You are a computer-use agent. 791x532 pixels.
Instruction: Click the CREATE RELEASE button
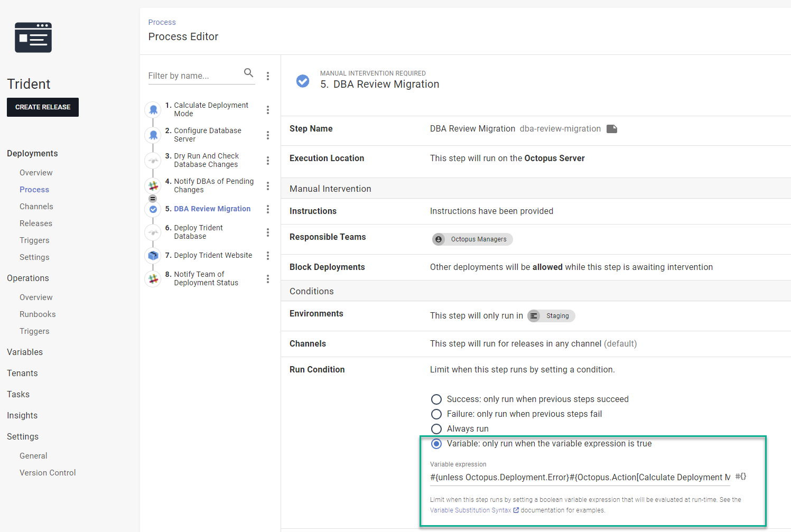click(42, 107)
